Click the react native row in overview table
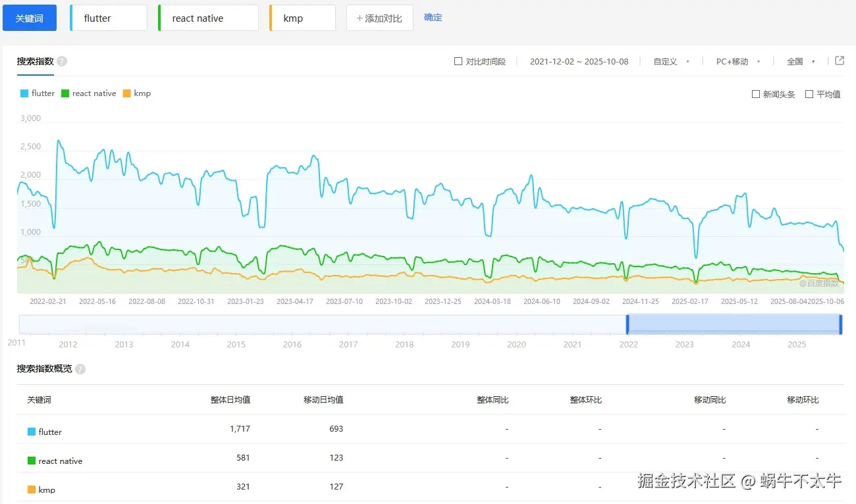This screenshot has width=856, height=504. pyautogui.click(x=431, y=458)
